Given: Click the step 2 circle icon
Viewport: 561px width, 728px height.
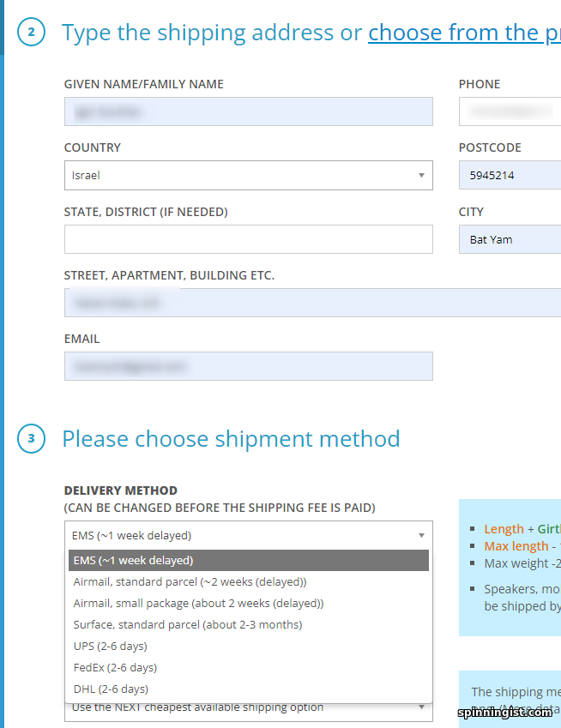Looking at the screenshot, I should click(x=31, y=33).
